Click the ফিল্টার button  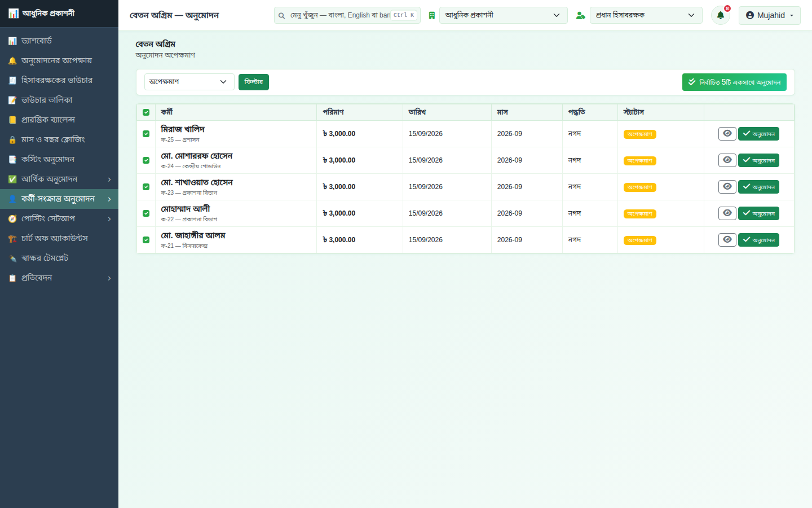[254, 82]
